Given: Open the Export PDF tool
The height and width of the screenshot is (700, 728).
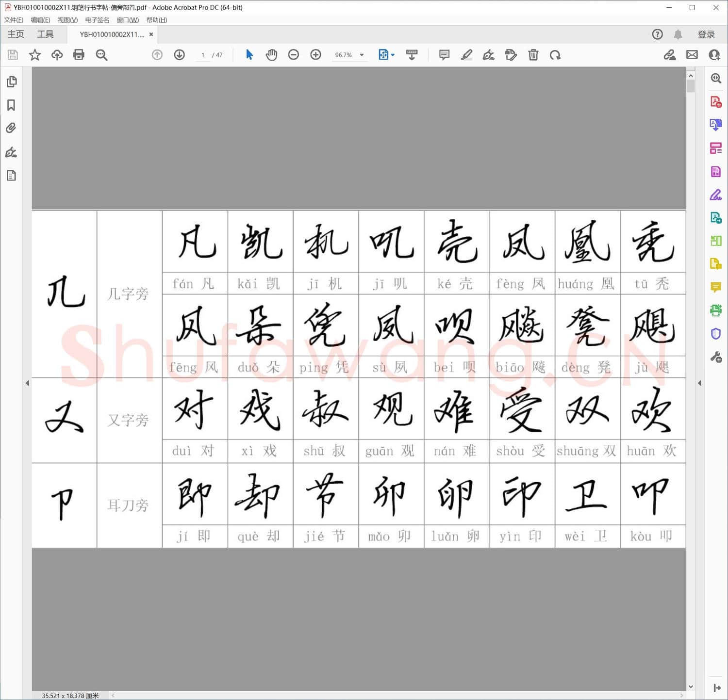Looking at the screenshot, I should click(x=716, y=125).
